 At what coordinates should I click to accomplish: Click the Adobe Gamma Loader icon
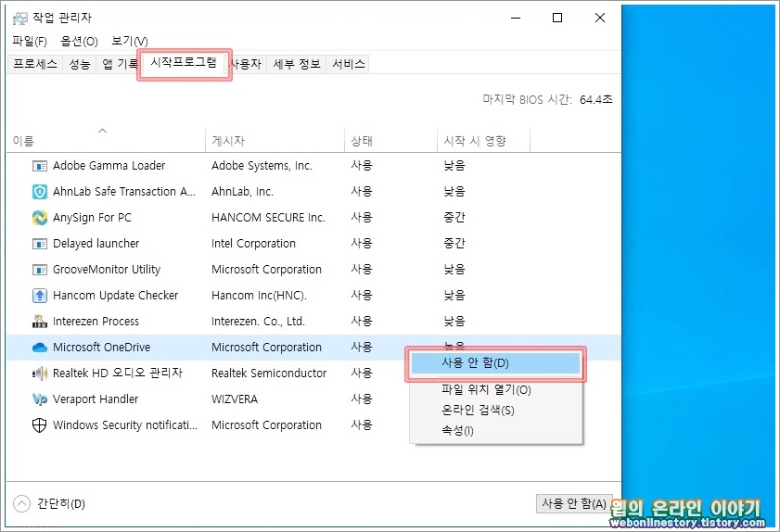[x=40, y=166]
